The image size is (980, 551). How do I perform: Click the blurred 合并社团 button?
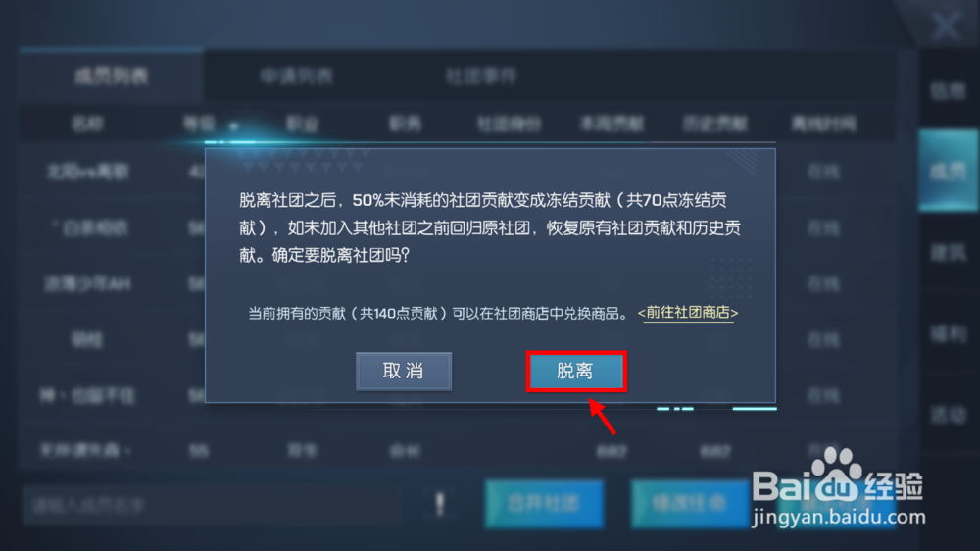point(544,504)
